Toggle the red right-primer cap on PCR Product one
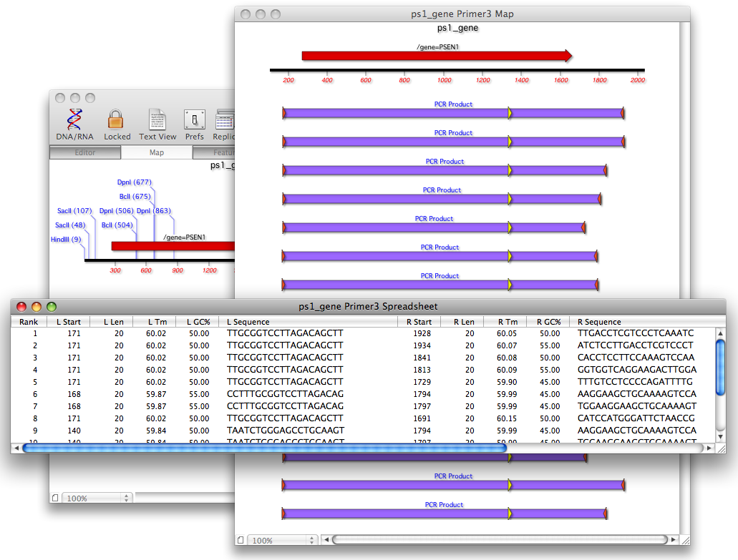Image resolution: width=738 pixels, height=560 pixels. click(621, 112)
